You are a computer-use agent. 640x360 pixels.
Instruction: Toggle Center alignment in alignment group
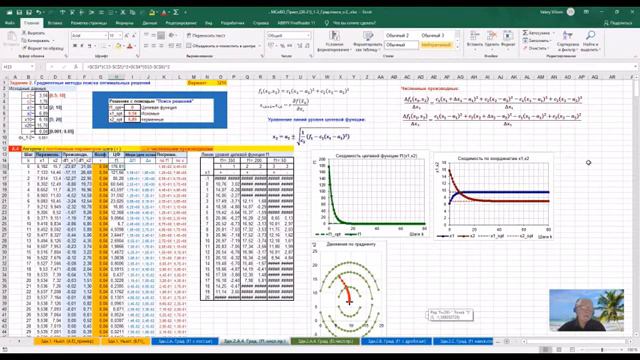click(x=154, y=46)
